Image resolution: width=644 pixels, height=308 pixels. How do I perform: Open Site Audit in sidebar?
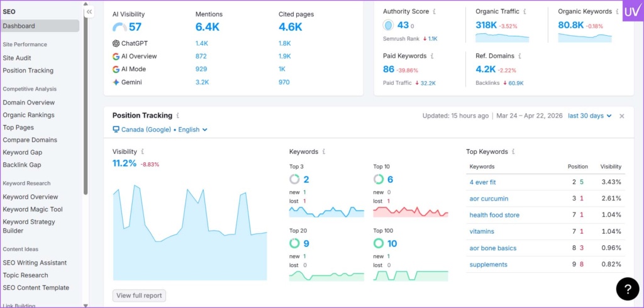pos(17,58)
